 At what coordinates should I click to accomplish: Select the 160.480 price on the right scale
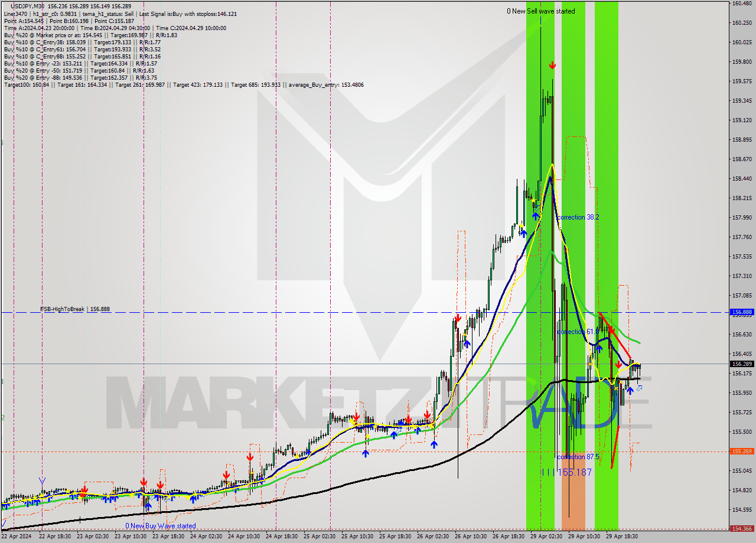point(742,4)
